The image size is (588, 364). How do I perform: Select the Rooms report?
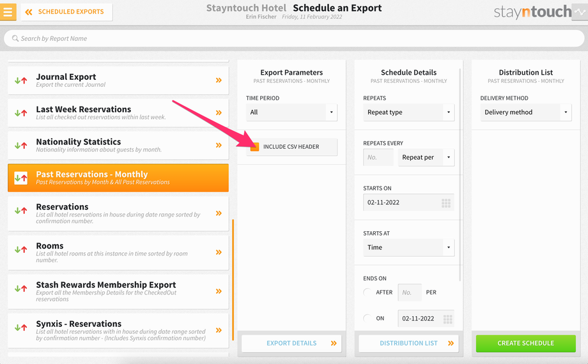click(x=118, y=252)
